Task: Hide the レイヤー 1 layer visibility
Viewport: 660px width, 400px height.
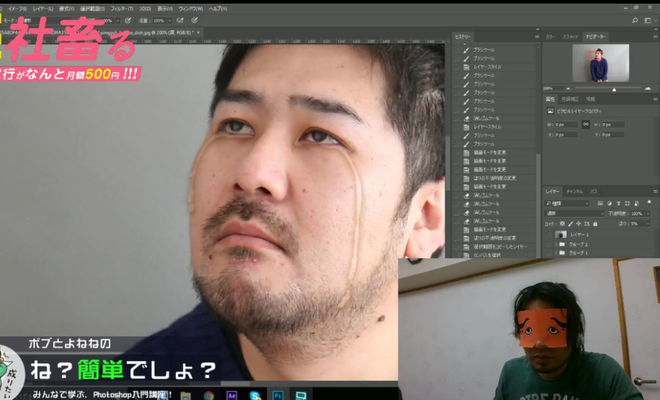Action: pos(549,235)
